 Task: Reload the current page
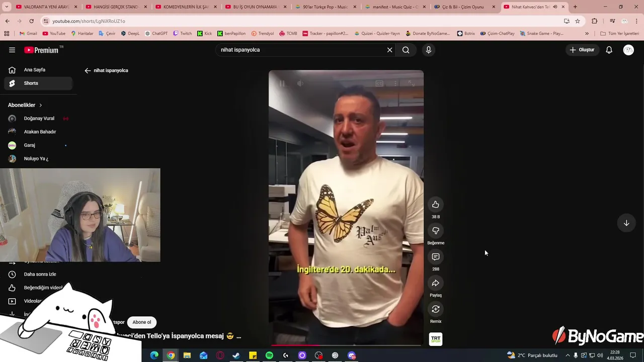click(31, 21)
